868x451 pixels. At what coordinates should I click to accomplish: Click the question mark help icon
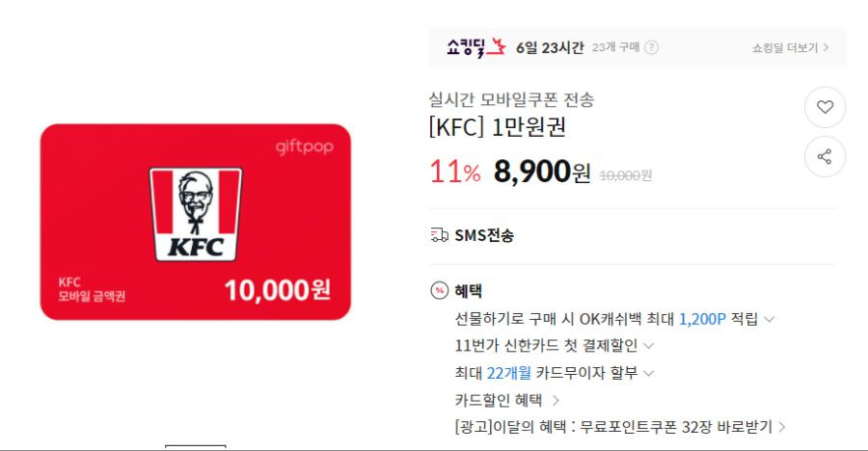[x=652, y=47]
